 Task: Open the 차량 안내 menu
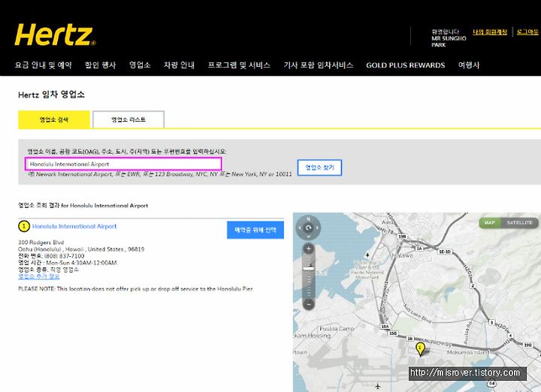point(179,65)
